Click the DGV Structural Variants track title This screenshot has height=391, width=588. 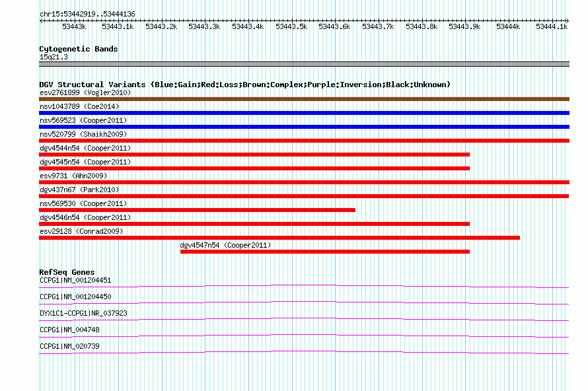[x=245, y=85]
